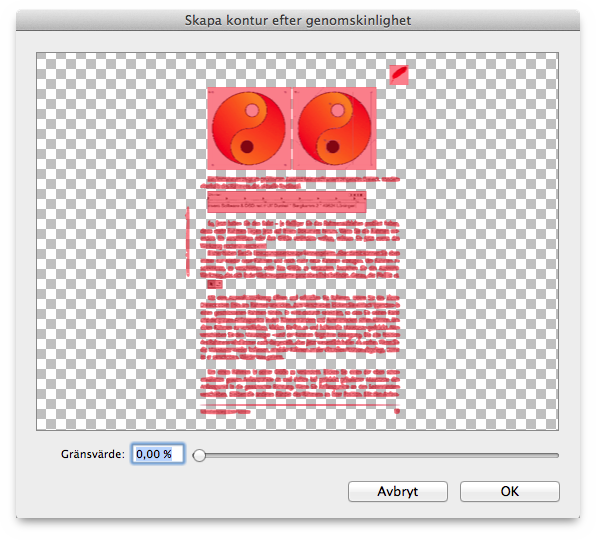Click the small red leaf icon in preview
596x540 pixels.
pos(399,74)
